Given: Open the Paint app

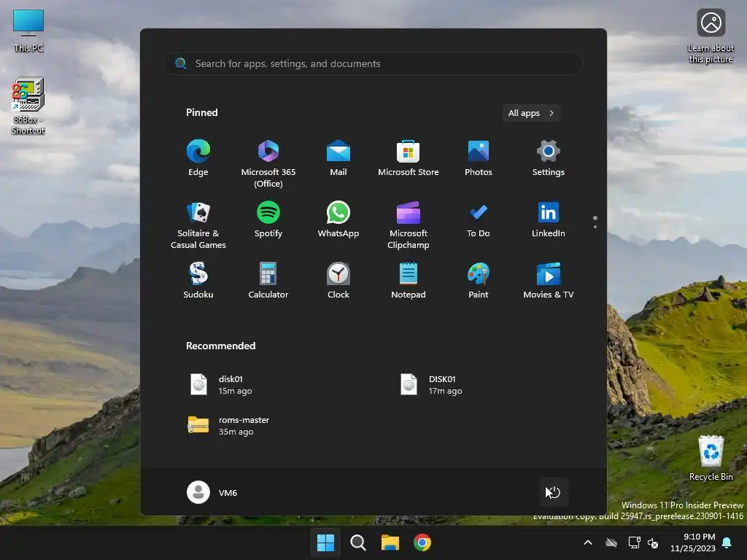Looking at the screenshot, I should coord(479,281).
